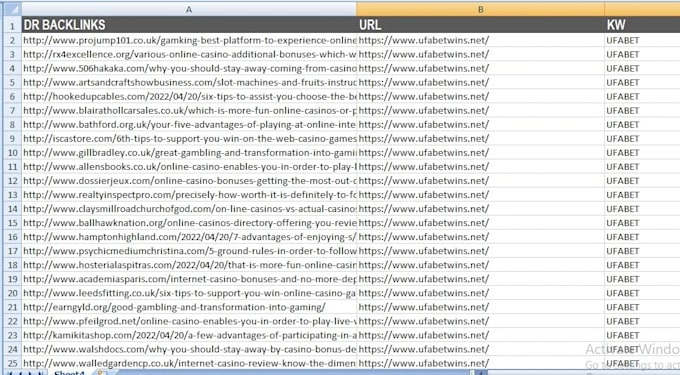This screenshot has height=375, width=680.
Task: Select the hosterialaspitras.com backlink cell
Action: tap(189, 265)
